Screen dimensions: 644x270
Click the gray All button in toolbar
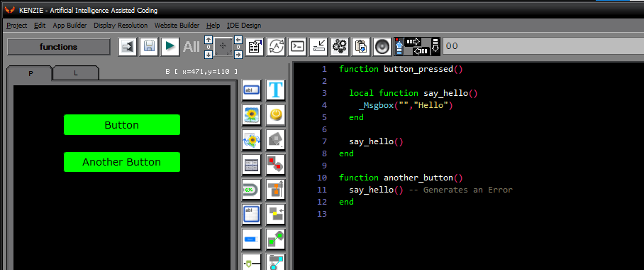coord(191,47)
